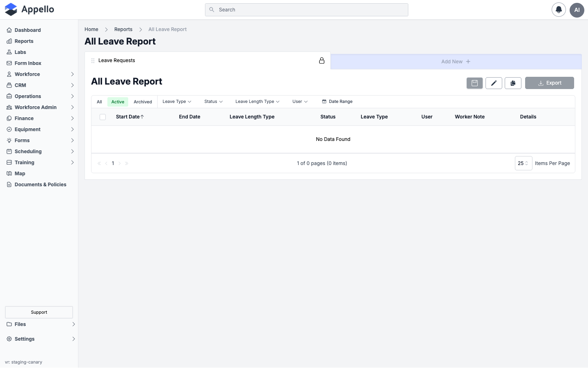This screenshot has height=375, width=588.
Task: Jump to the first page arrow
Action: pos(99,163)
